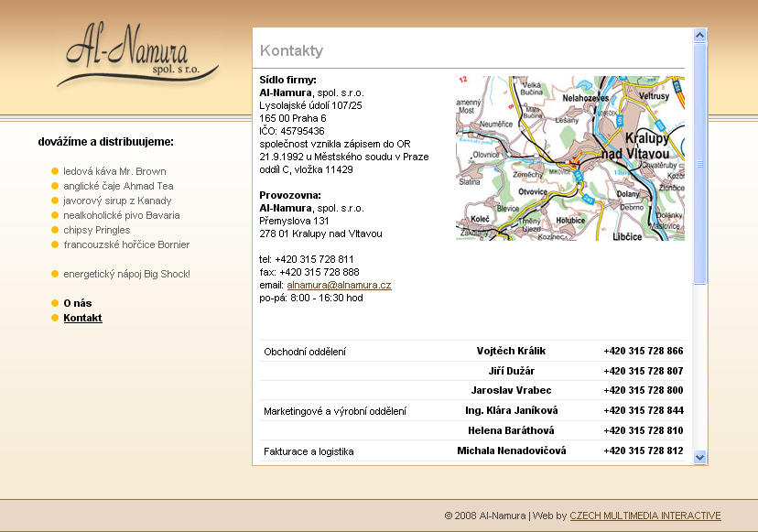The height and width of the screenshot is (532, 758).
Task: Open the Kontakt menu item
Action: [82, 318]
